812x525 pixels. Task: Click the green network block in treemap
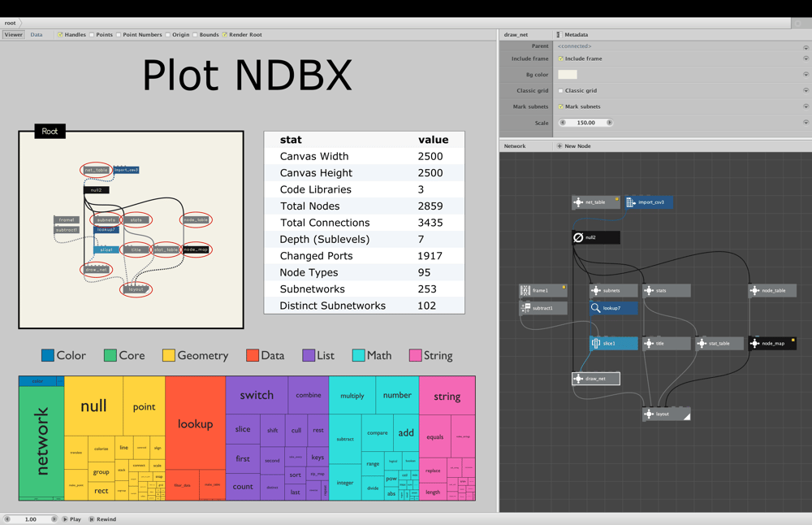pos(41,442)
